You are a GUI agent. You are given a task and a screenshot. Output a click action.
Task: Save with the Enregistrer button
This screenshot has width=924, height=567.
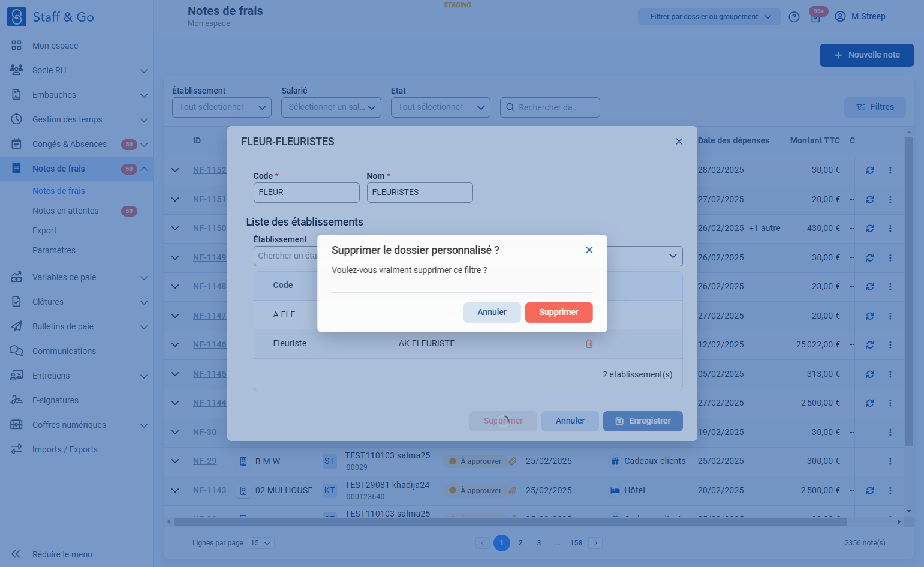(x=643, y=421)
